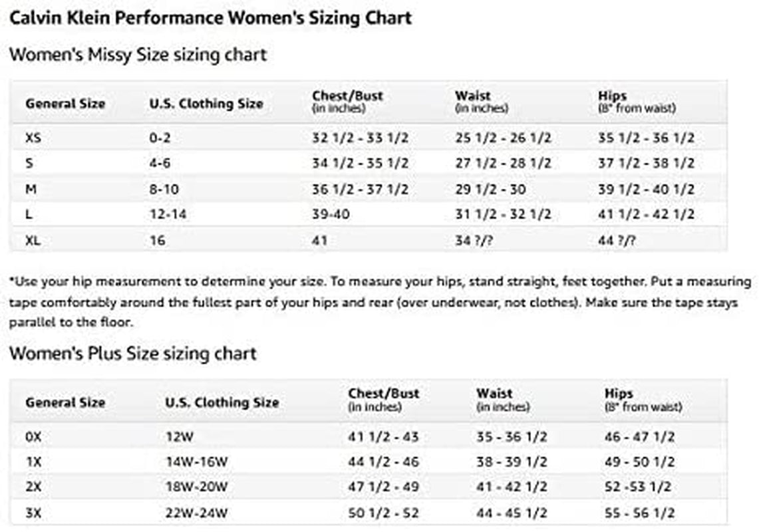Click the L row chest value 39-40
Viewport: 759px width, 532px height.
coord(331,214)
